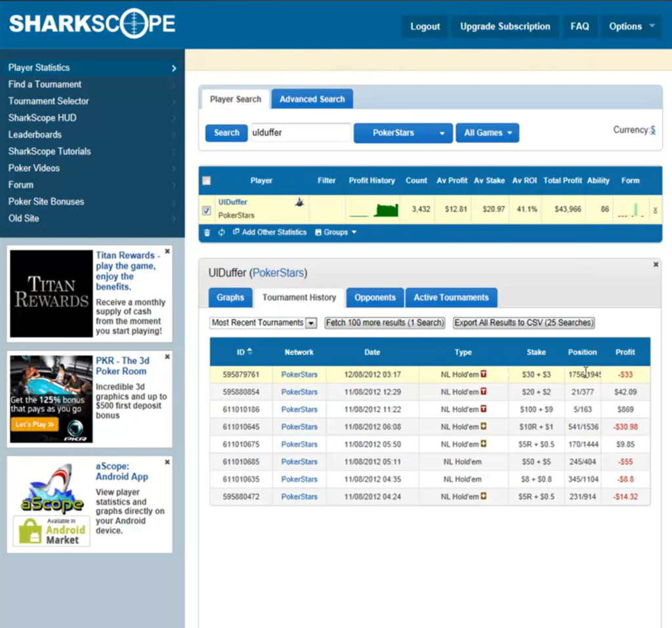Screen dimensions: 672x628
Task: Click the Search button
Action: (226, 133)
